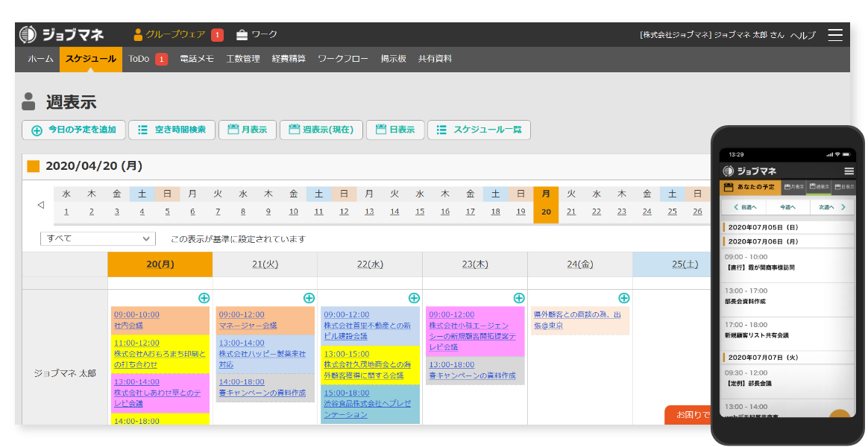
Task: Tap 日表示 tab on phone screen
Action: (x=845, y=188)
